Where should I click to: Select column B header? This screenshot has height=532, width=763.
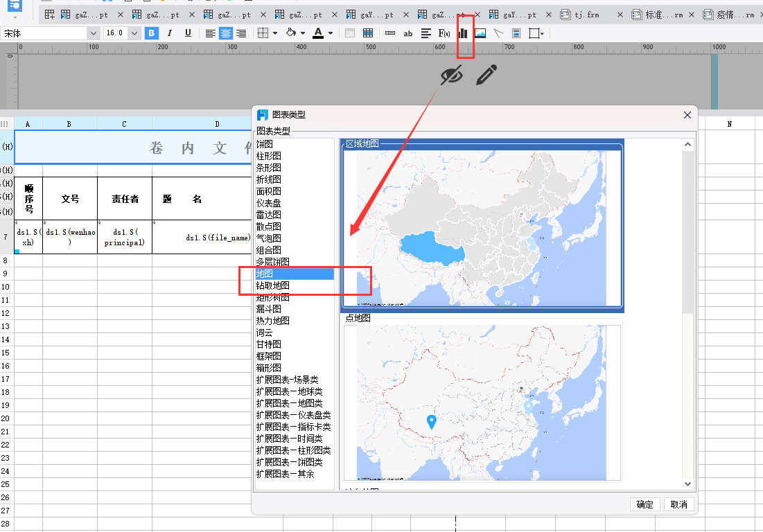69,124
